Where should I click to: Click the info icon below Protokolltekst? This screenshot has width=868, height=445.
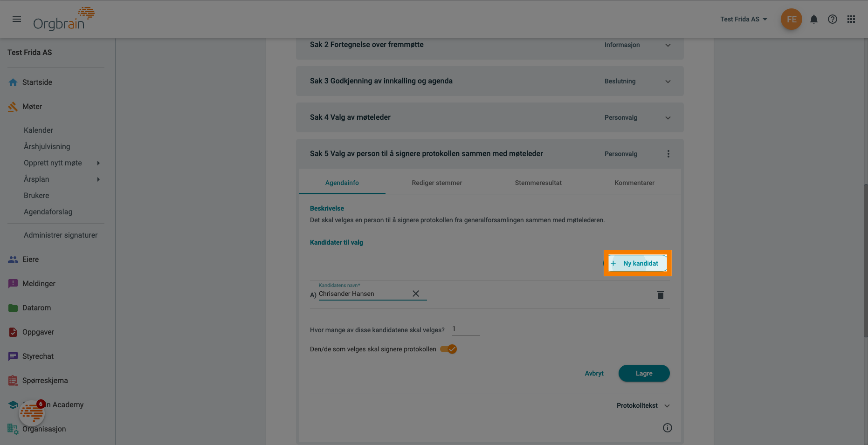click(667, 428)
